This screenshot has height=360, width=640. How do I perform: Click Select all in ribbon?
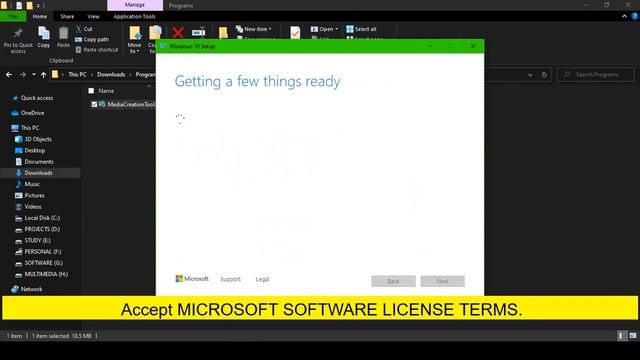tap(361, 29)
